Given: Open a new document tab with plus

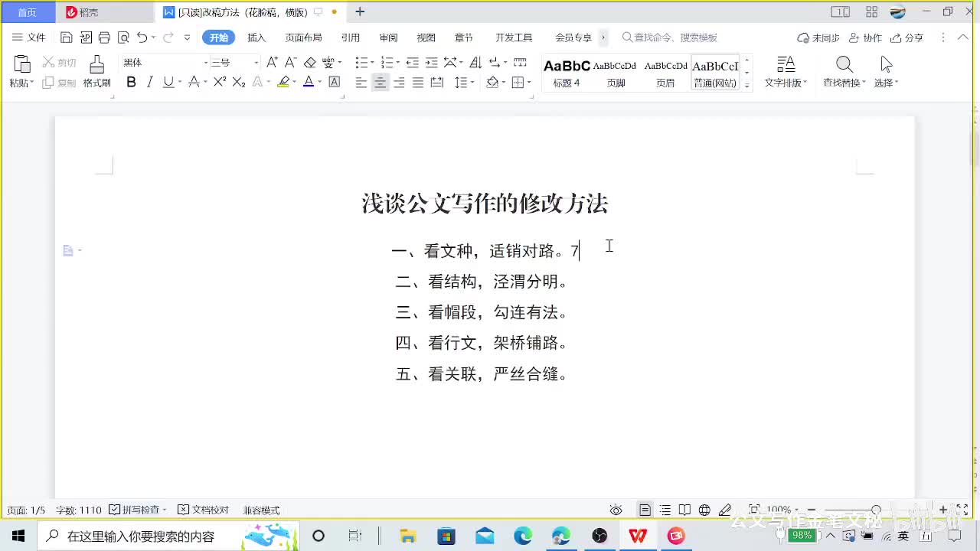Looking at the screenshot, I should 360,11.
